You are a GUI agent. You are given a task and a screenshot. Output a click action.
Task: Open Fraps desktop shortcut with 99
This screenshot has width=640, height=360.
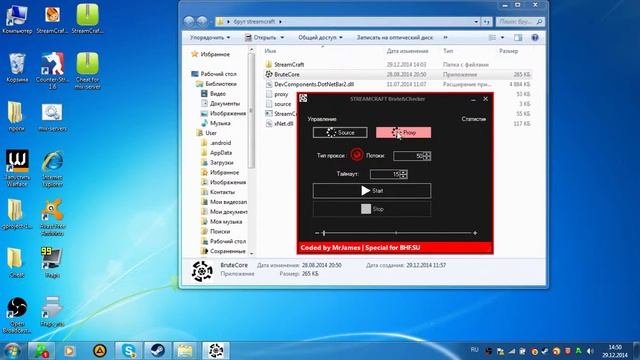(52, 262)
